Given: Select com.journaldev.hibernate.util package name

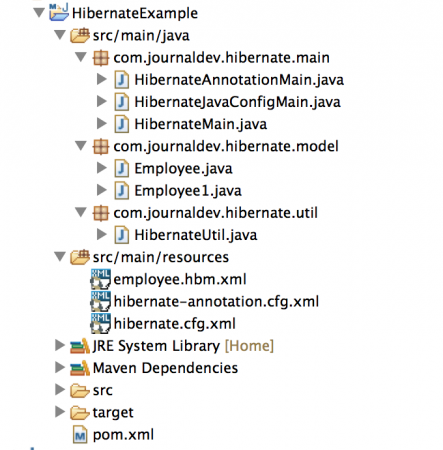Looking at the screenshot, I should pos(215,213).
